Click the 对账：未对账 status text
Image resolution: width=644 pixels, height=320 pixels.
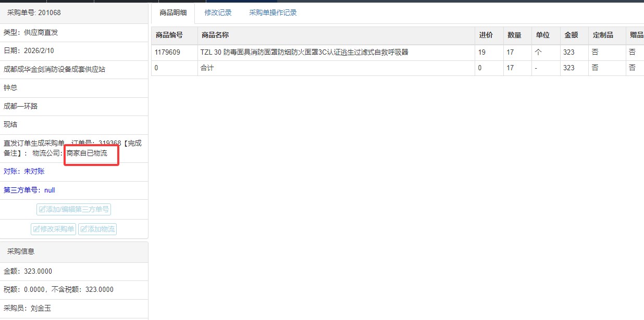[24, 172]
